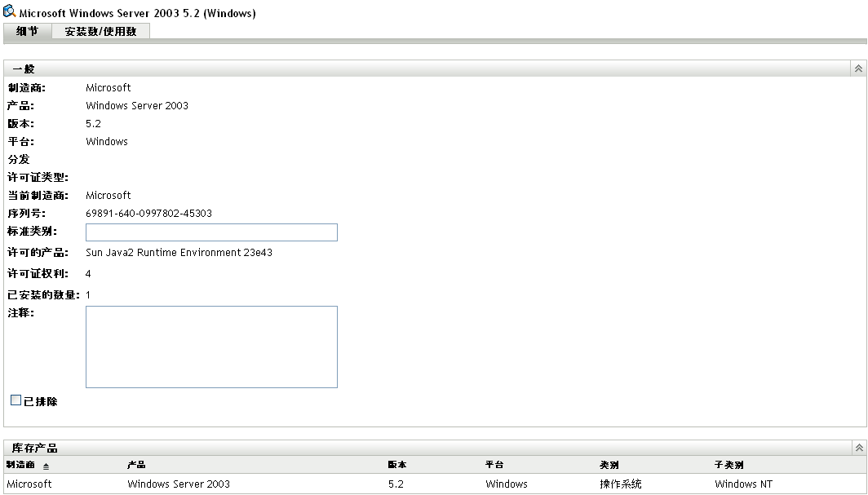Click the 操作系统 category cell
The height and width of the screenshot is (495, 868).
(x=621, y=484)
